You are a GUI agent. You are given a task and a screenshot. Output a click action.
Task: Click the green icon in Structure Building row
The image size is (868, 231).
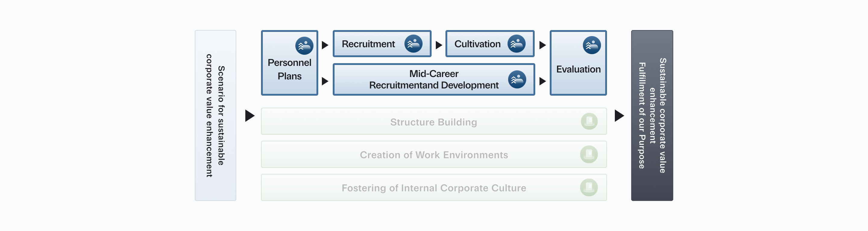[x=589, y=122]
